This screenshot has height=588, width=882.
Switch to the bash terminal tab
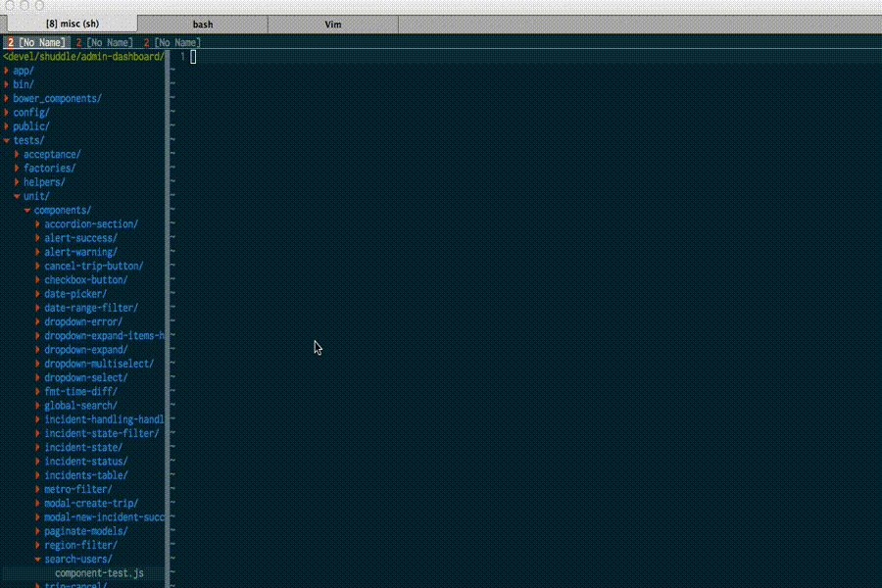point(203,24)
